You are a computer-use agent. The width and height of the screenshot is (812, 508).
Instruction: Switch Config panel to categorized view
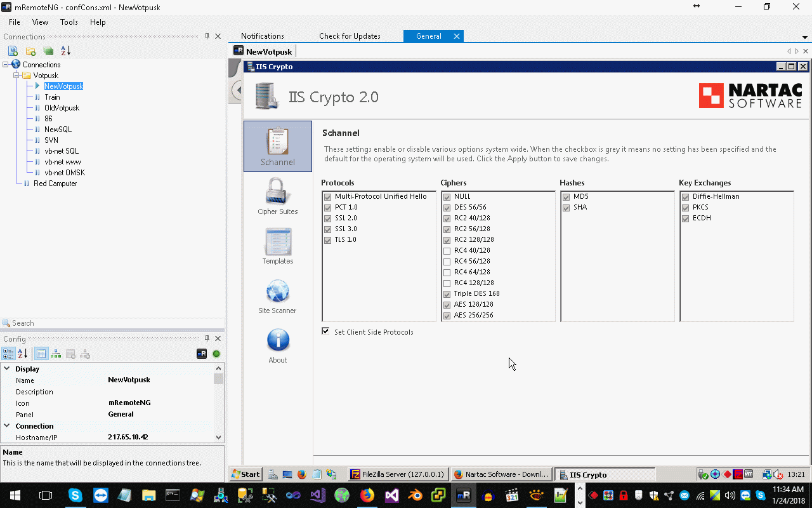coord(8,354)
